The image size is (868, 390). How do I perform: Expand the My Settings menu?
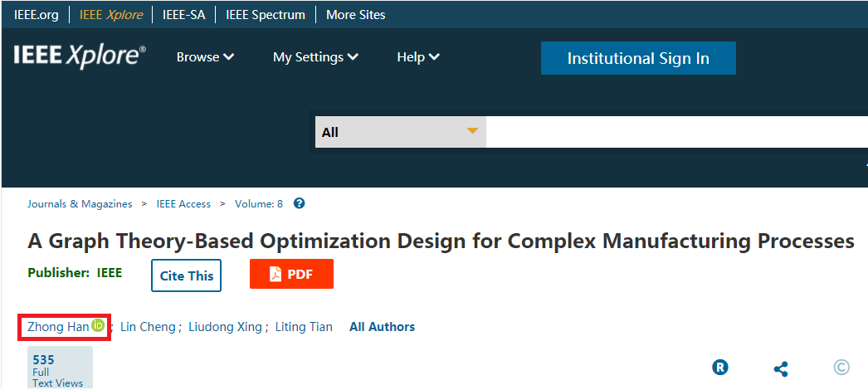click(315, 57)
